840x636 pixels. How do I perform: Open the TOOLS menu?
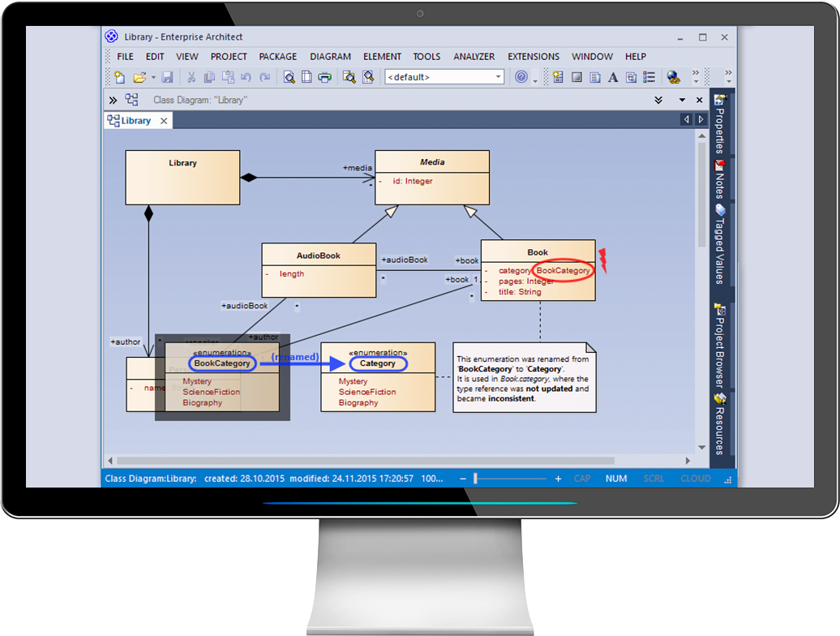[426, 56]
